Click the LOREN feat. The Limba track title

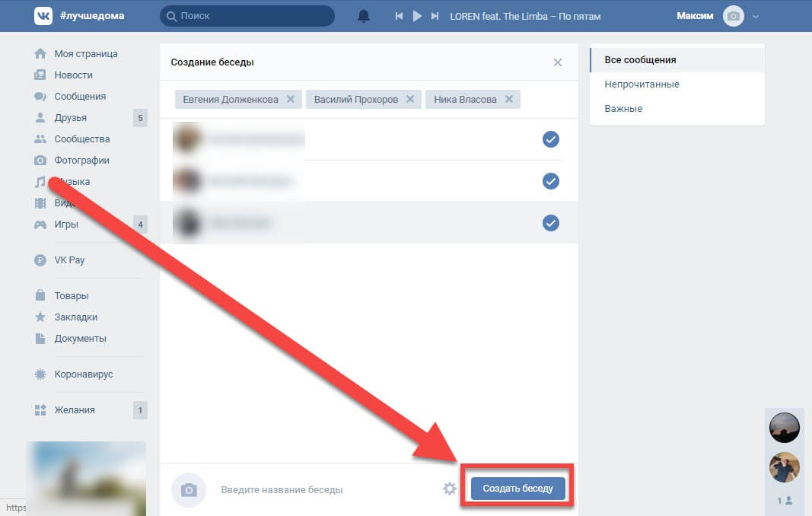(x=525, y=17)
